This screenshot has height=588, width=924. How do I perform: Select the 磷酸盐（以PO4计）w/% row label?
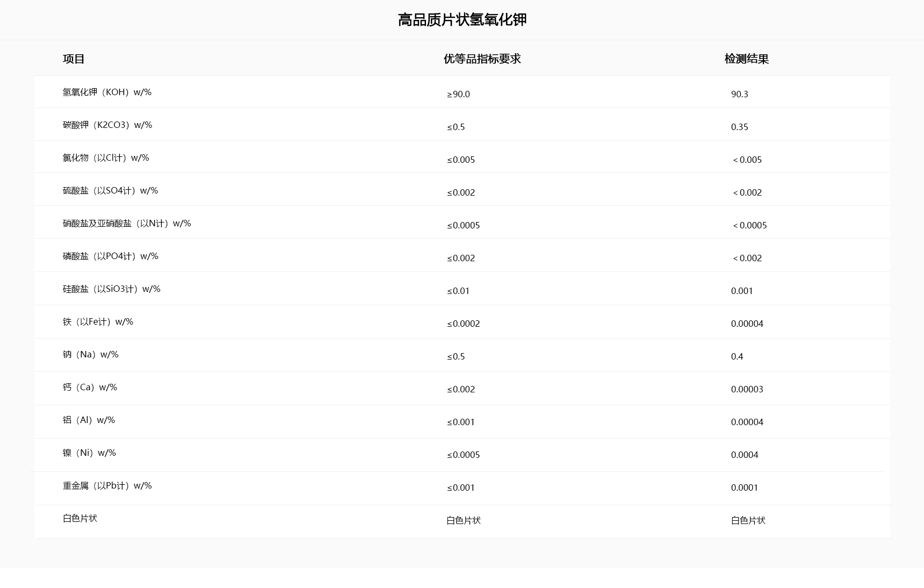110,256
